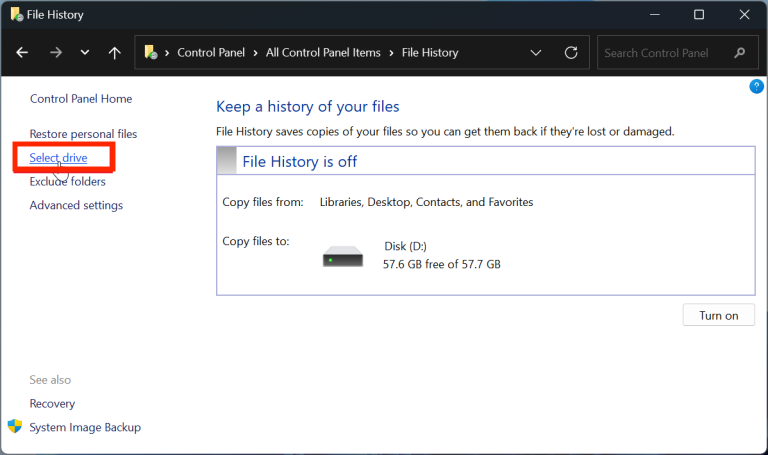Click the File History icon in address bar
768x455 pixels.
(x=151, y=52)
